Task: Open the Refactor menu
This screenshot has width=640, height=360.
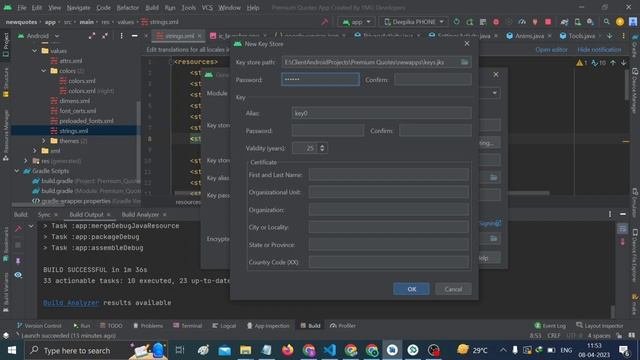Action: (128, 7)
